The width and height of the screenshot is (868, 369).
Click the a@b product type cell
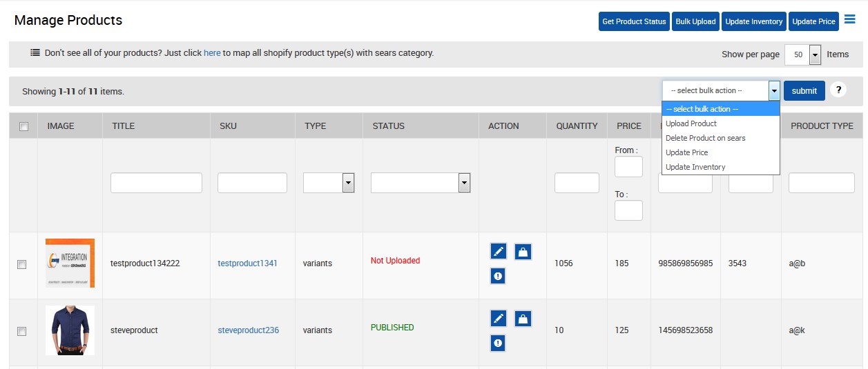tap(797, 263)
